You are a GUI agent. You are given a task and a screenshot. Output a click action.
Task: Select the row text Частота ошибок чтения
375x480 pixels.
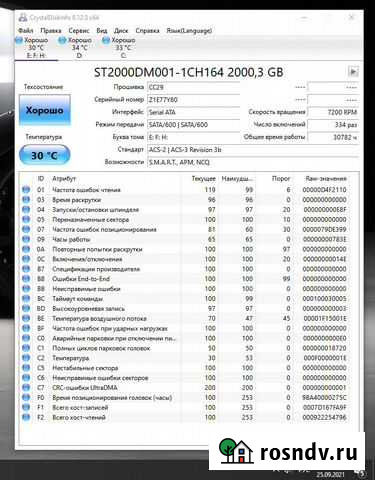[86, 190]
